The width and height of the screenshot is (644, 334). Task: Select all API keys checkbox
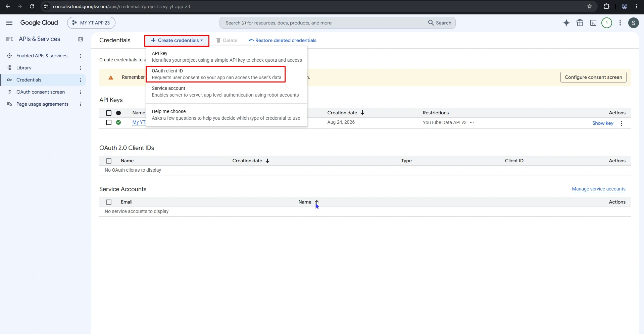click(x=109, y=113)
